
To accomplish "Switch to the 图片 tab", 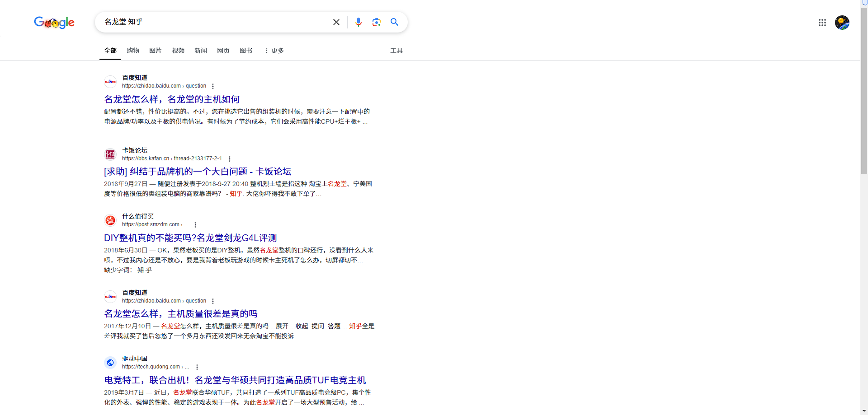I will (x=156, y=51).
